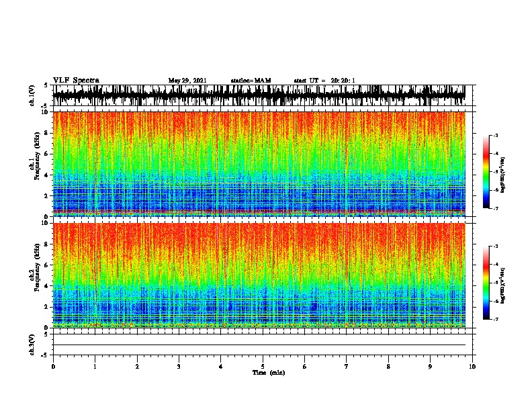The image size is (532, 411).
Task: Click inside the ch.1 spectrogram panel
Action: click(259, 164)
